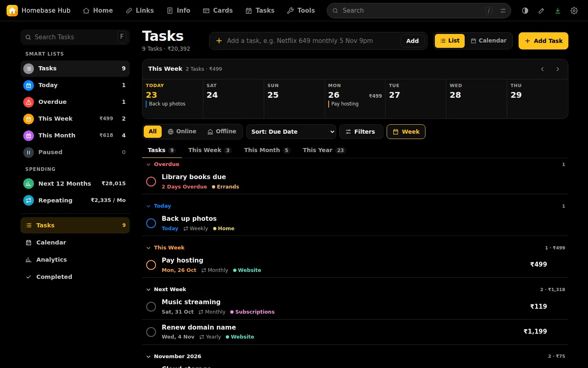
Task: Open the pencil edit icon in header
Action: [x=541, y=11]
